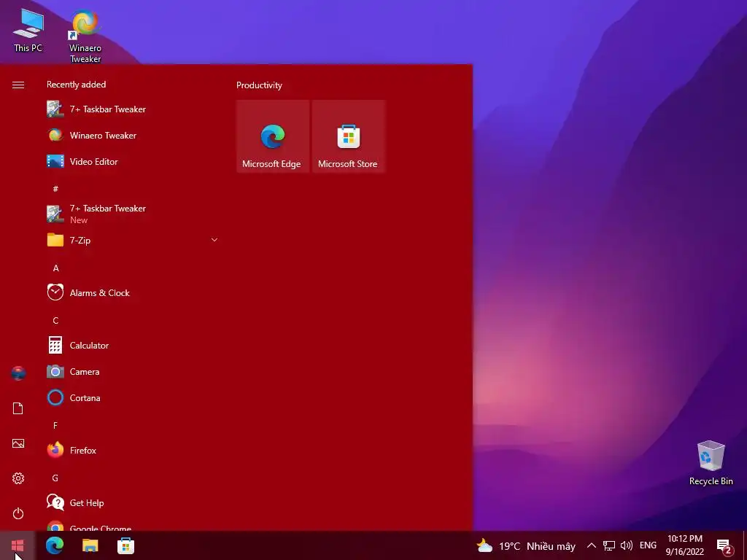Click the Microsoft Edge tile
Viewport: 747px width, 560px height.
[273, 136]
